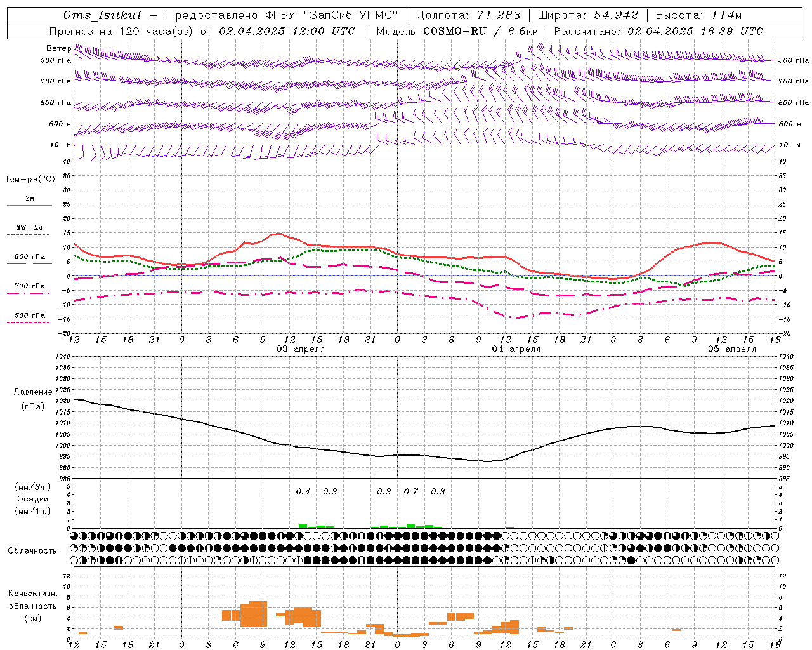812x650 pixels.
Task: Click the tallest orange convective cloud bar
Action: [258, 614]
